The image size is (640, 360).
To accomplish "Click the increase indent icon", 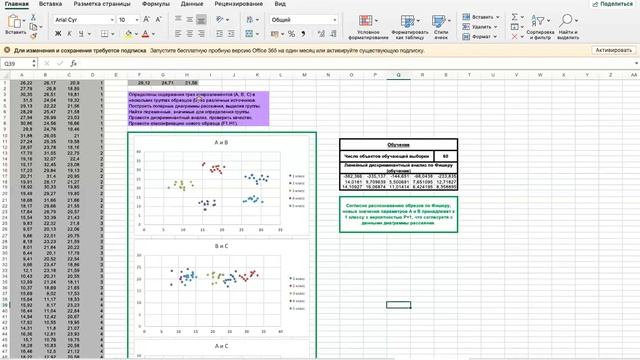I will (x=231, y=34).
